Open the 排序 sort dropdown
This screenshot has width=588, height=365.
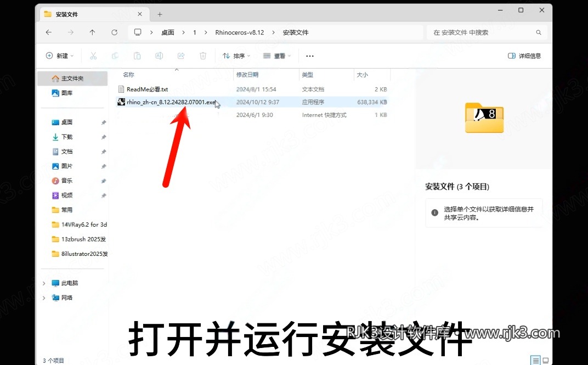(x=236, y=55)
